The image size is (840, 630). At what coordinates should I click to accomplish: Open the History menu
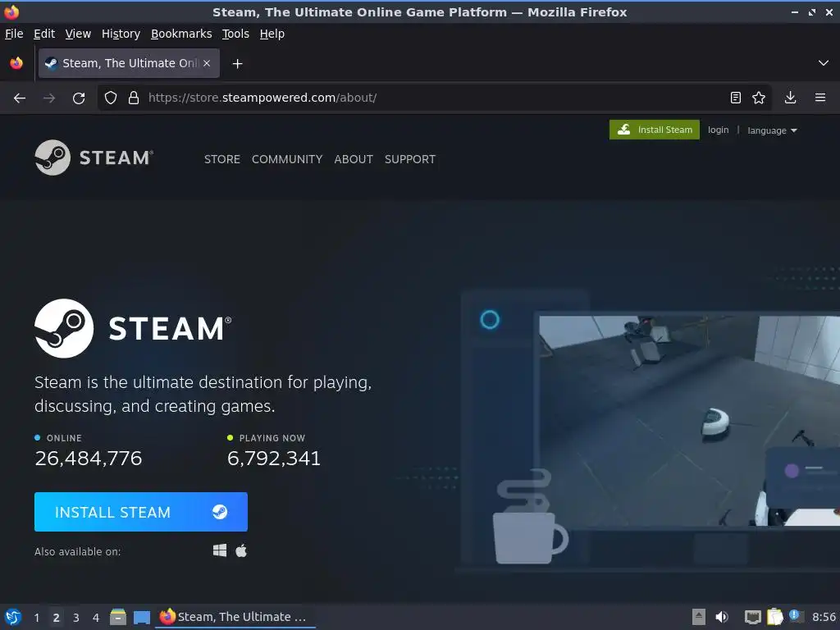coord(121,34)
